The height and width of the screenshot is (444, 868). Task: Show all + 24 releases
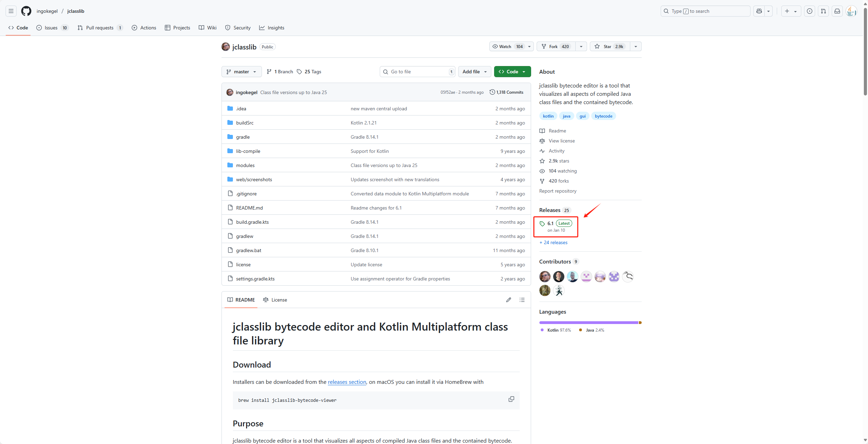(553, 242)
